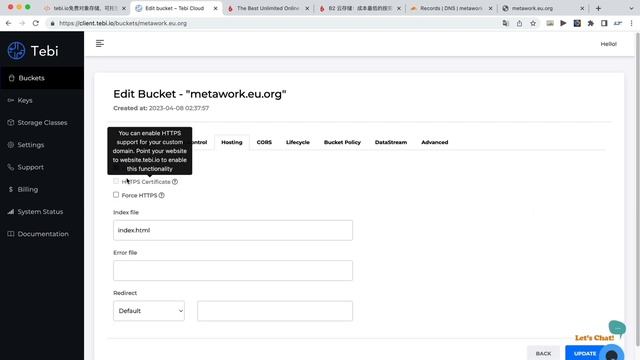Switch to the Advanced tab

coord(434,142)
